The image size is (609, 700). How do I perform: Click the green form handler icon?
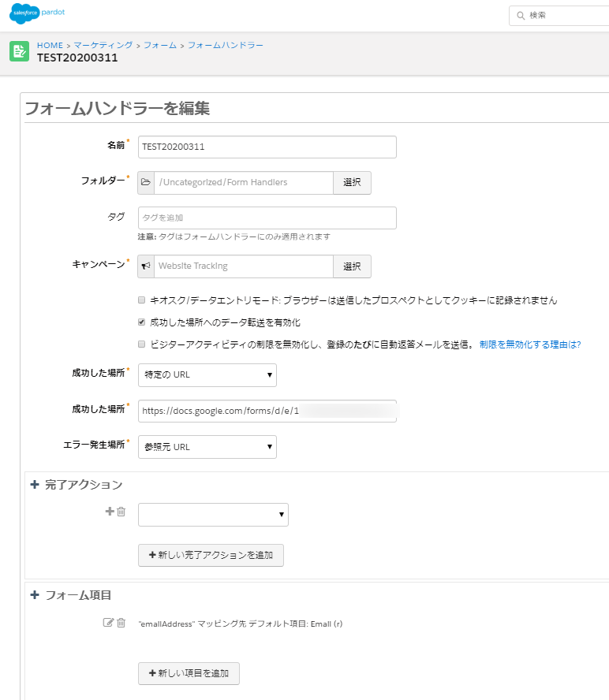pos(20,51)
